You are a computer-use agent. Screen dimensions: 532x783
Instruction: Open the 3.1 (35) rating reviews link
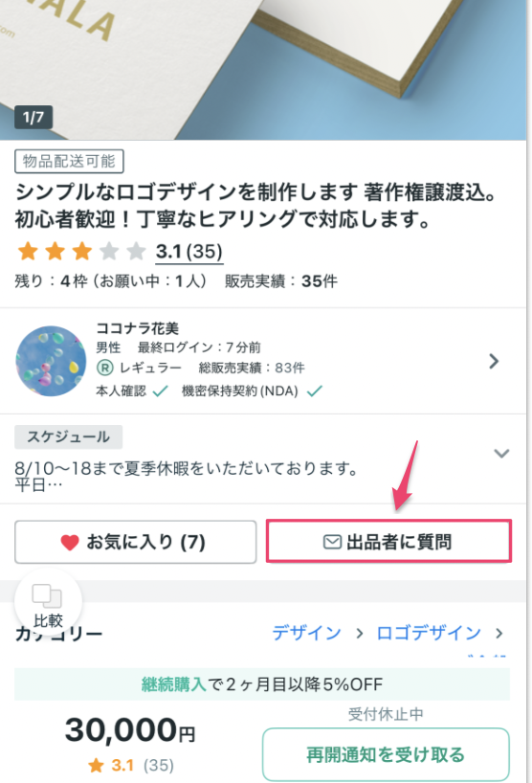coord(189,252)
